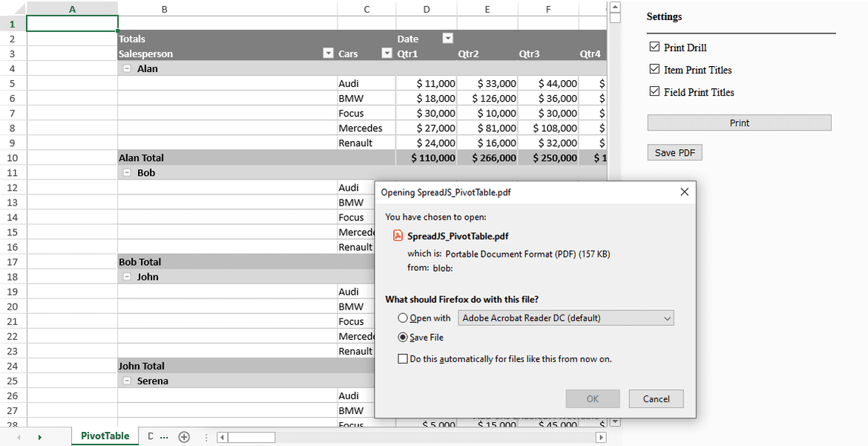Click the horizontal scrollbar left arrow

coord(220,437)
